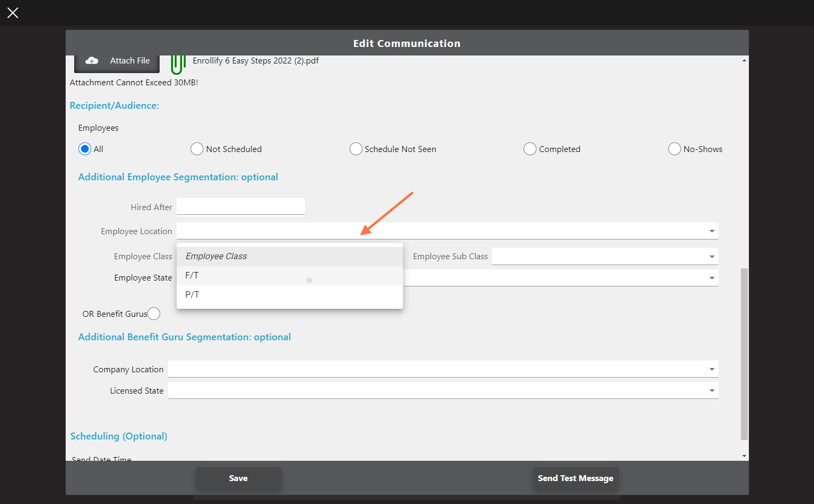Click the Attach File button label
This screenshot has width=814, height=504.
(x=130, y=61)
